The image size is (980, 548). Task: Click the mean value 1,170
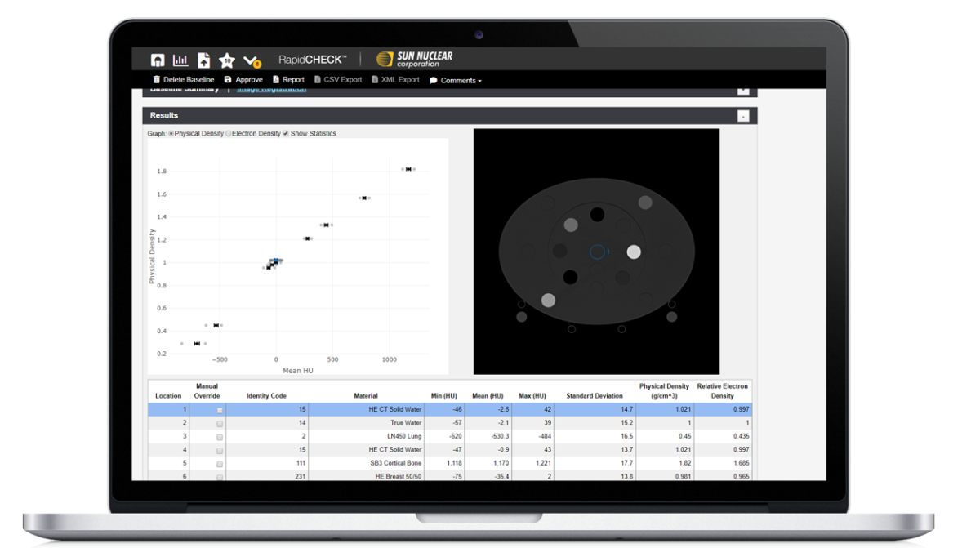pyautogui.click(x=501, y=463)
